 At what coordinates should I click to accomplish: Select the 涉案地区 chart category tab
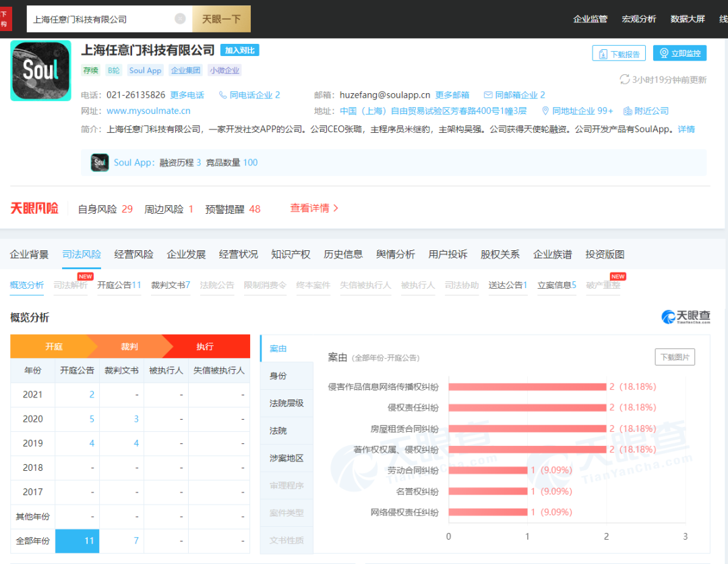coord(287,458)
